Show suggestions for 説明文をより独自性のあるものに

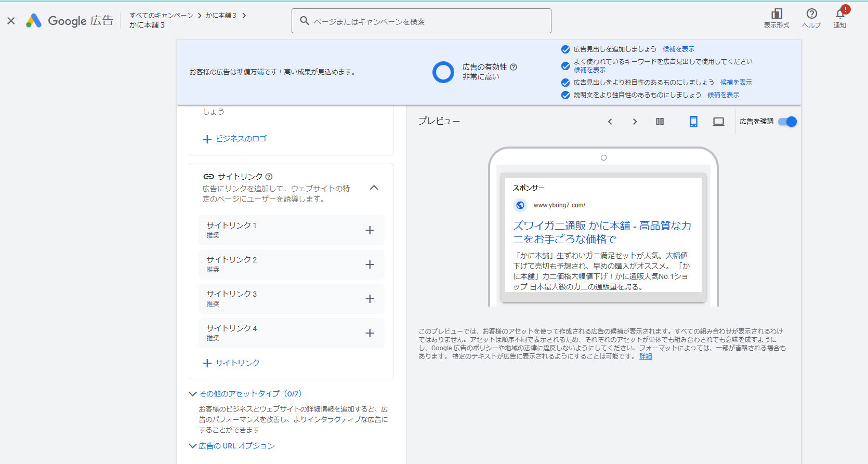click(x=723, y=95)
